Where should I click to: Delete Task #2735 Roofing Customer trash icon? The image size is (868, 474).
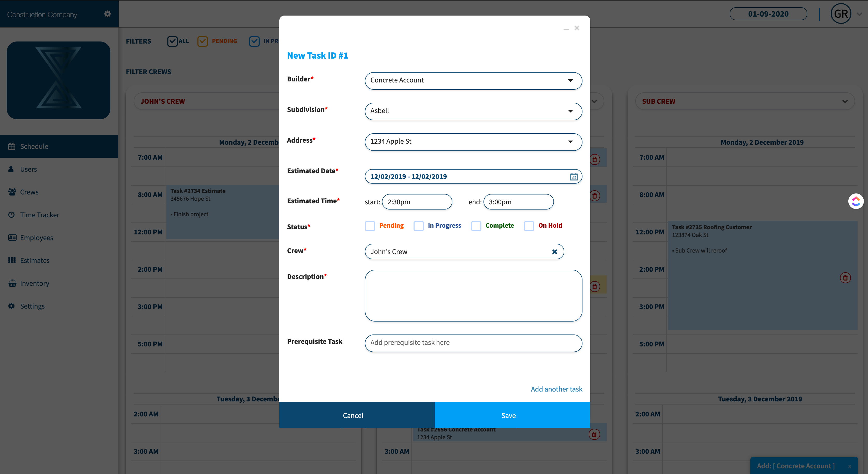[x=845, y=278]
